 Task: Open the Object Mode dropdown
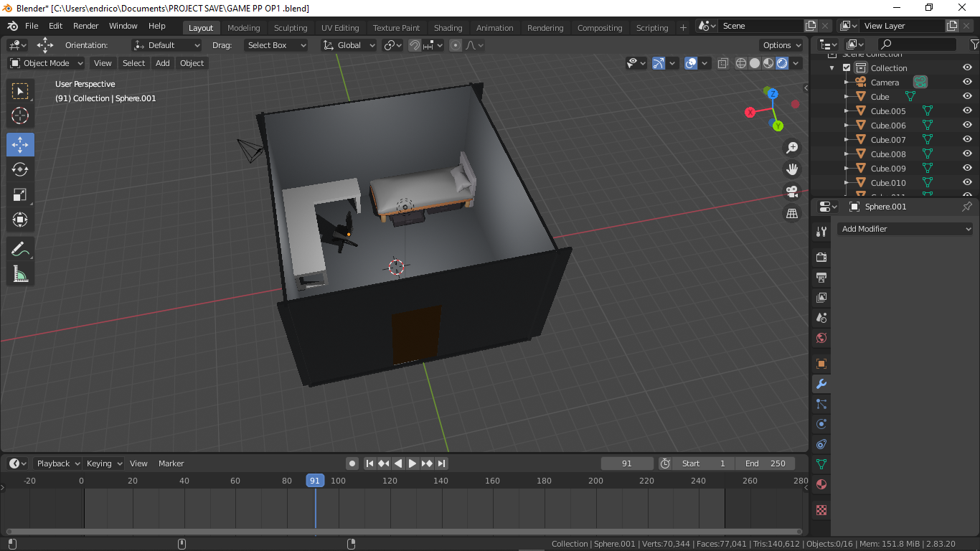click(47, 63)
